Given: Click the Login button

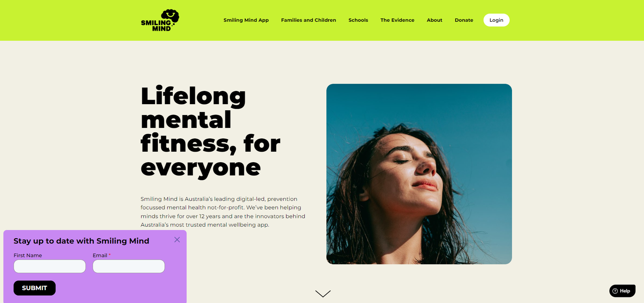Looking at the screenshot, I should pyautogui.click(x=496, y=20).
